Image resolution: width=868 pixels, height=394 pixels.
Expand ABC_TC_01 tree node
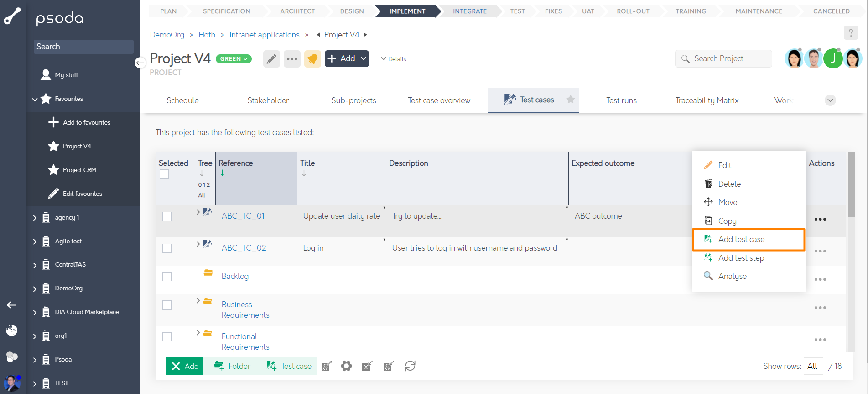pyautogui.click(x=198, y=212)
